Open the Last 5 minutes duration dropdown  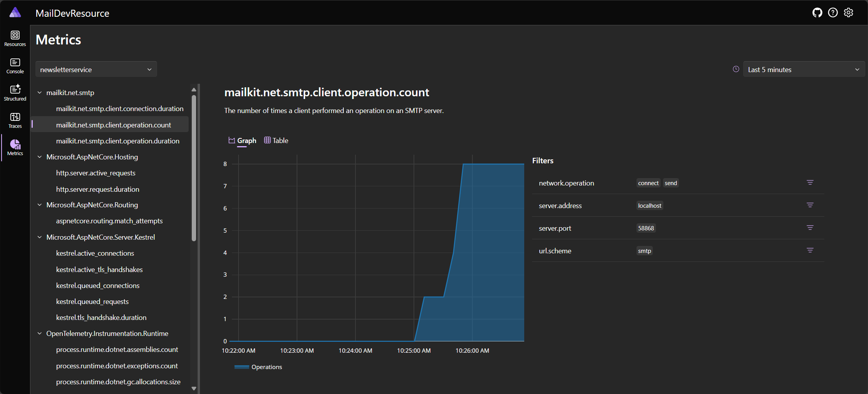coord(803,69)
